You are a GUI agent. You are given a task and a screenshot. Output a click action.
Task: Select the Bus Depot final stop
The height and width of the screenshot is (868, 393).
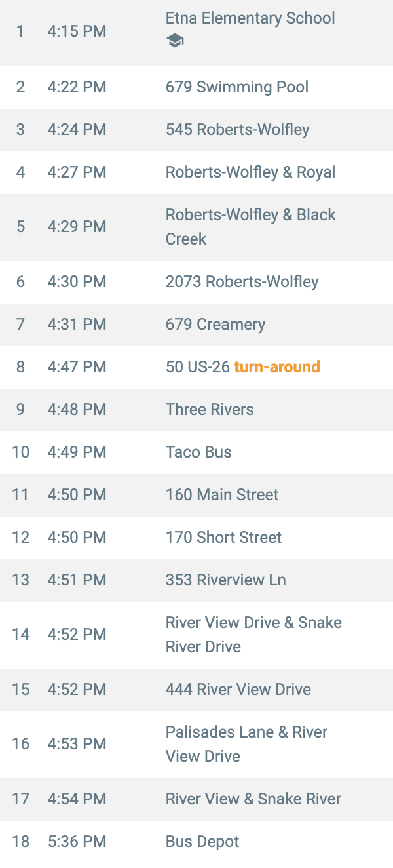click(x=196, y=842)
